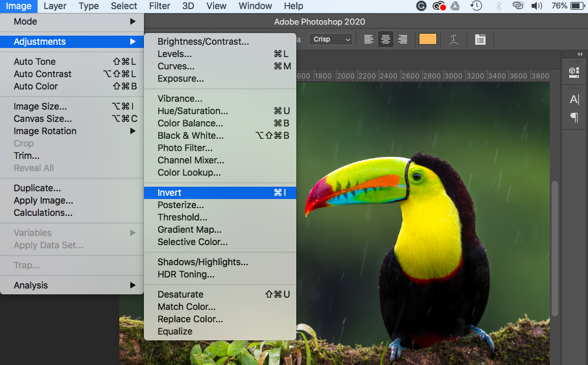Choose Channel Mixer adjustment
The height and width of the screenshot is (365, 588).
tap(220, 160)
